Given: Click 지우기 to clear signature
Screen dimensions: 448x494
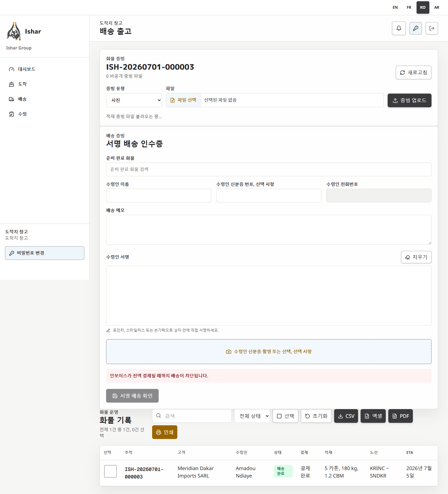Looking at the screenshot, I should pyautogui.click(x=416, y=257).
